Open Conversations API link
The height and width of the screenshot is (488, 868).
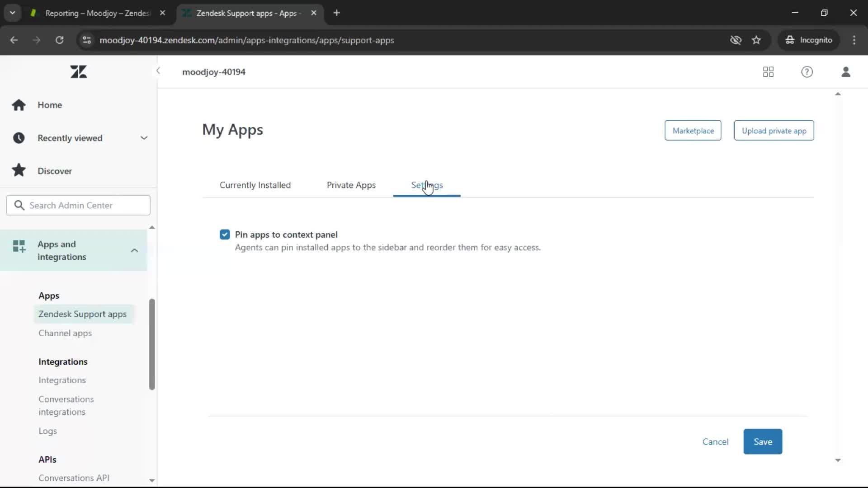(x=74, y=478)
